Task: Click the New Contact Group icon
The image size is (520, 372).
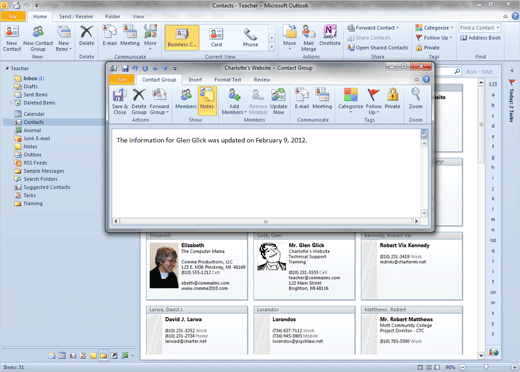Action: 38,32
